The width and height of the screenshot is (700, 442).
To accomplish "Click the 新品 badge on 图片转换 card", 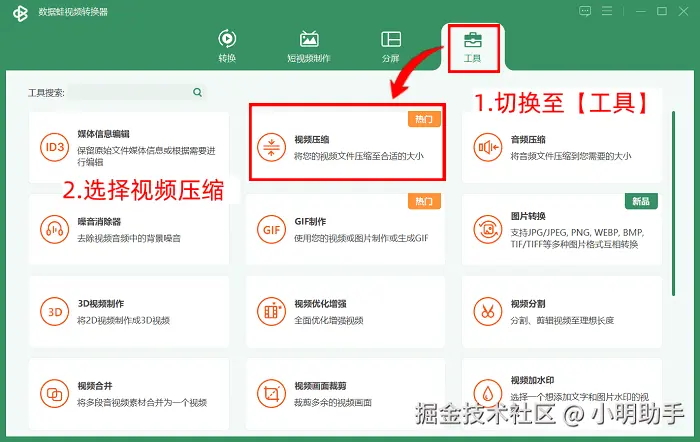I will pyautogui.click(x=641, y=201).
